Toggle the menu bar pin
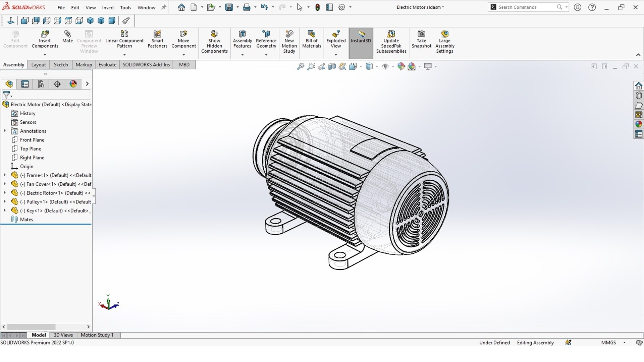The width and height of the screenshot is (644, 362). (x=164, y=7)
